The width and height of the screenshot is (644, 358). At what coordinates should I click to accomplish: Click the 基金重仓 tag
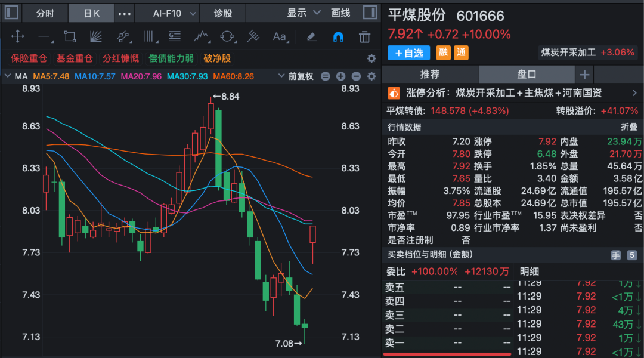pos(75,58)
